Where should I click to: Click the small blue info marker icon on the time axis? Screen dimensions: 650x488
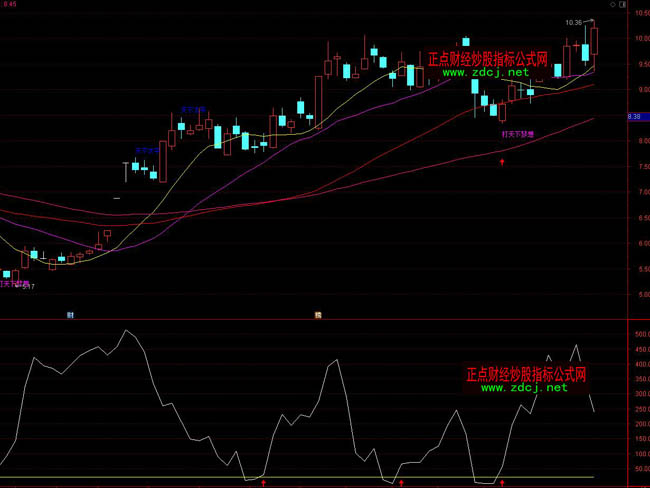(70, 314)
